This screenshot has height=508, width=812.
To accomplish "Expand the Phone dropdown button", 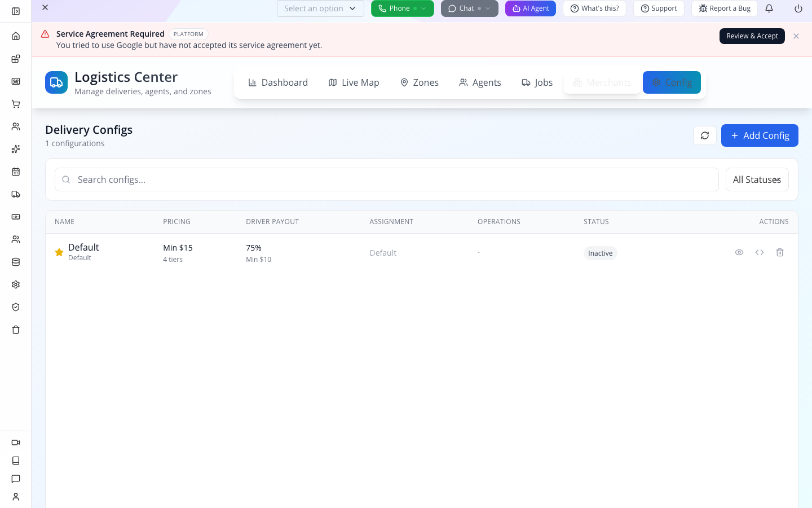I will click(x=403, y=8).
